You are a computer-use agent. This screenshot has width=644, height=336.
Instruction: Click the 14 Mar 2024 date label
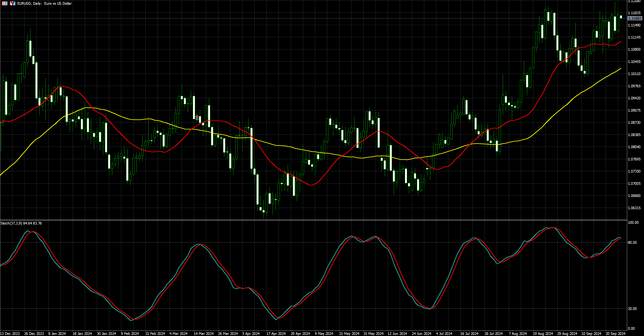point(203,334)
